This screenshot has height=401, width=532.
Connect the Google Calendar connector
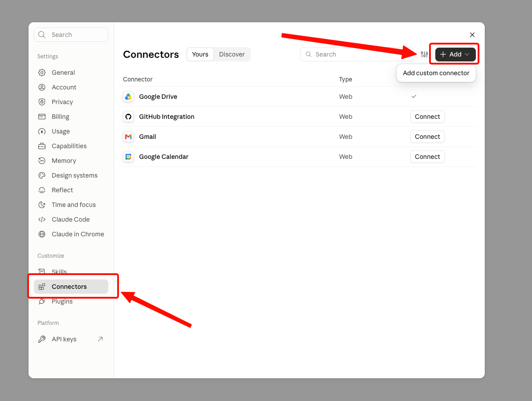click(427, 157)
